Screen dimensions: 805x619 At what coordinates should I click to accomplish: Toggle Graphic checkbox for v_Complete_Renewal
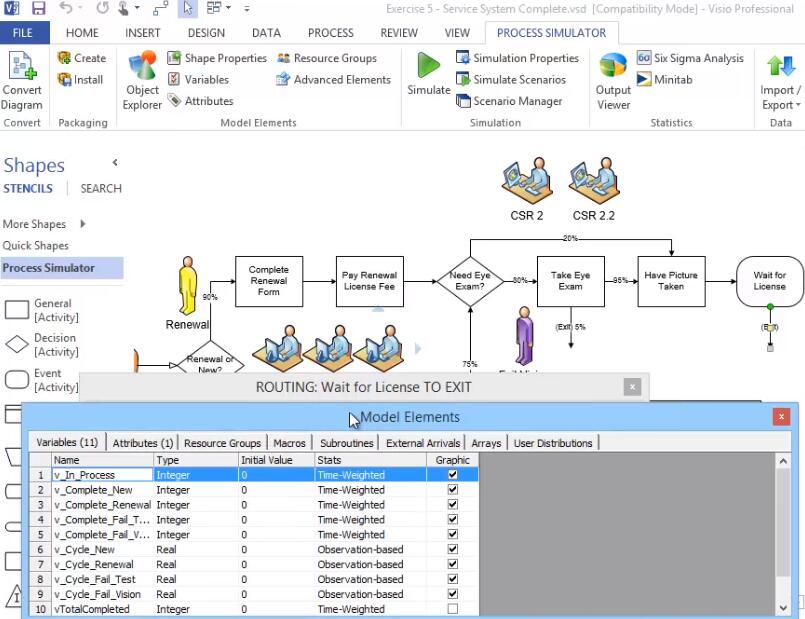click(x=452, y=504)
